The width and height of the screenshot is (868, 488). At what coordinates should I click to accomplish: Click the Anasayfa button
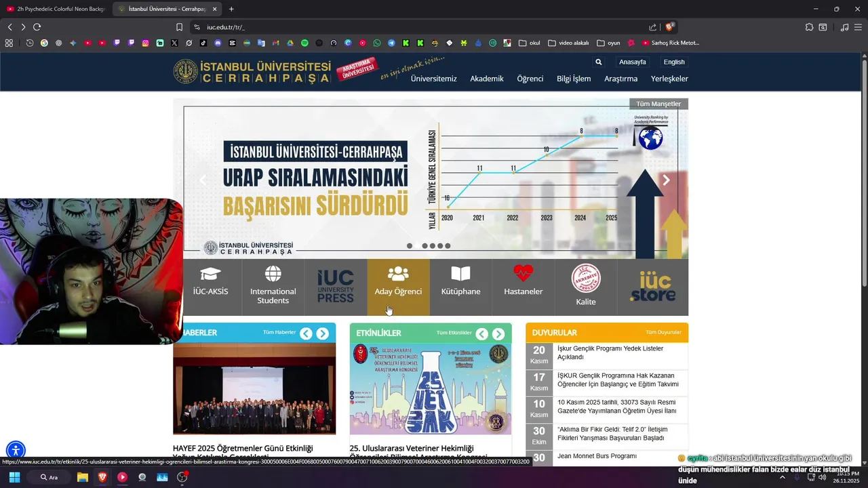tap(633, 62)
